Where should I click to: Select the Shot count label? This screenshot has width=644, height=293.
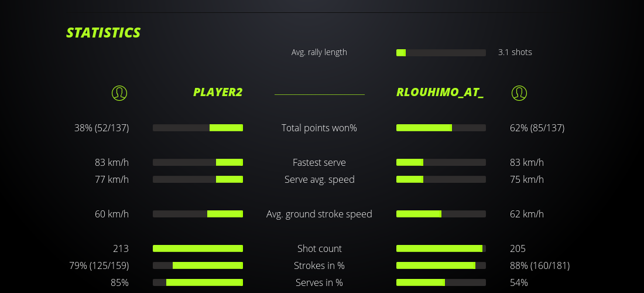tap(319, 248)
